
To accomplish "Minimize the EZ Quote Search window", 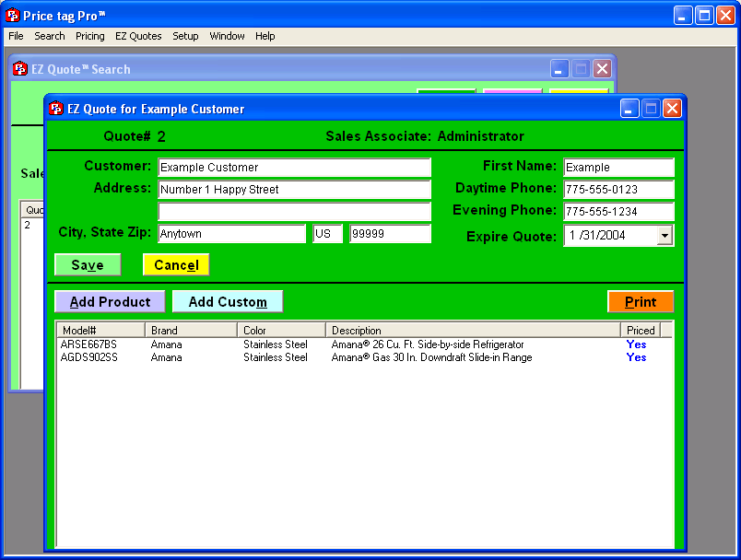I will coord(559,69).
